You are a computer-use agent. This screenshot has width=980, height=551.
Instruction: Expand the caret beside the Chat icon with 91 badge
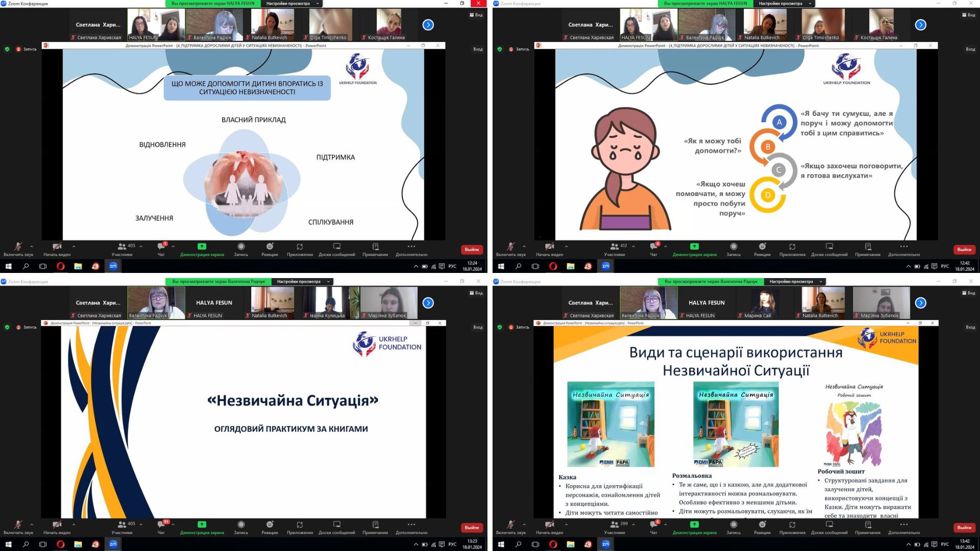(173, 524)
